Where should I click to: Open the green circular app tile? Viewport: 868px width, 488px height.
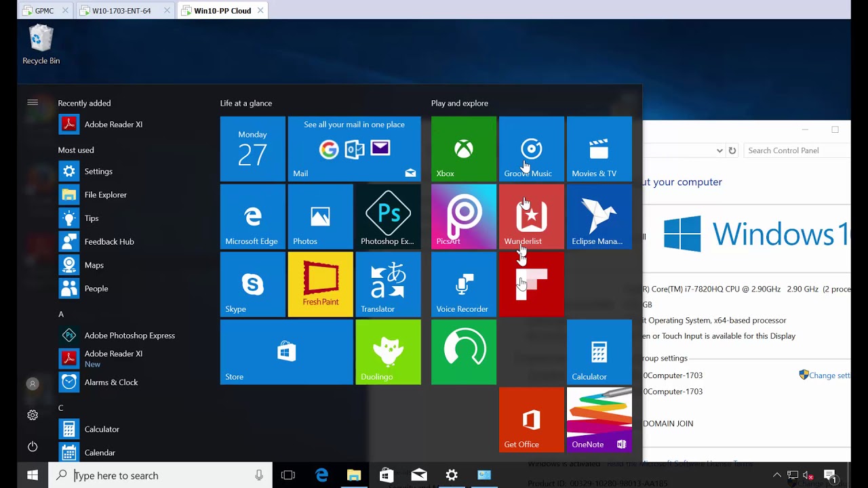tap(464, 352)
